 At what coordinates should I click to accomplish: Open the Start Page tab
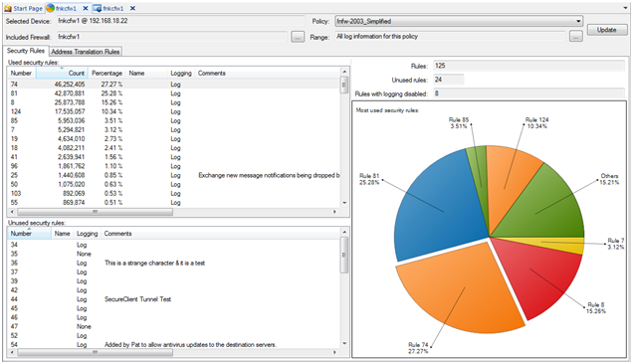tap(24, 8)
